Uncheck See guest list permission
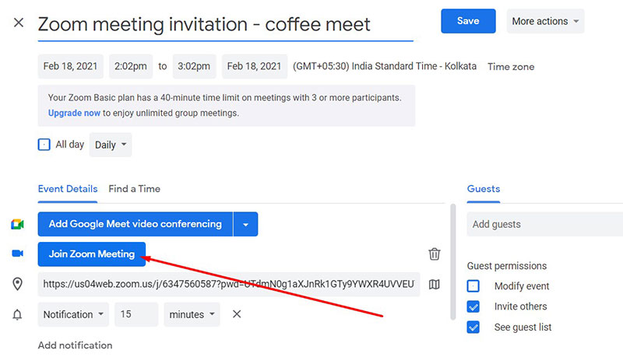This screenshot has width=623, height=364. pyautogui.click(x=473, y=327)
